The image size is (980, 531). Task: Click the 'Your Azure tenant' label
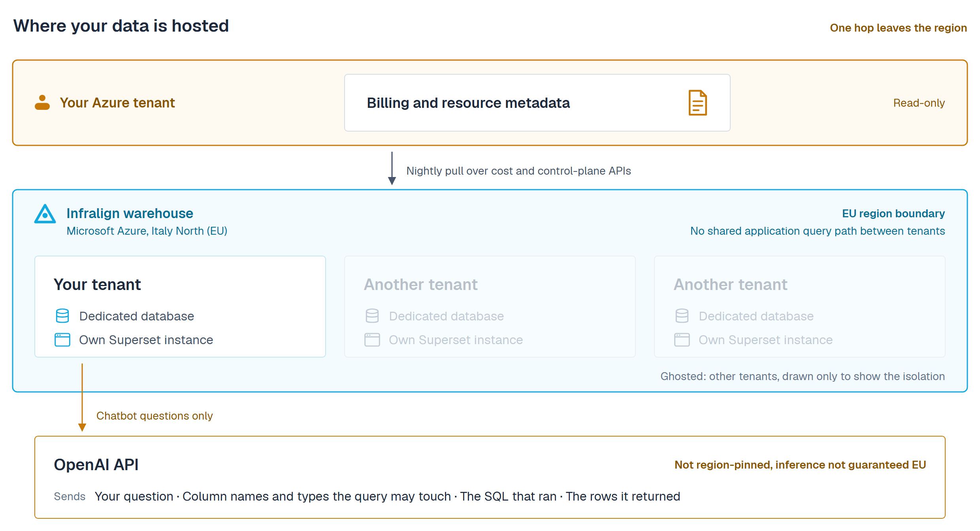(117, 103)
